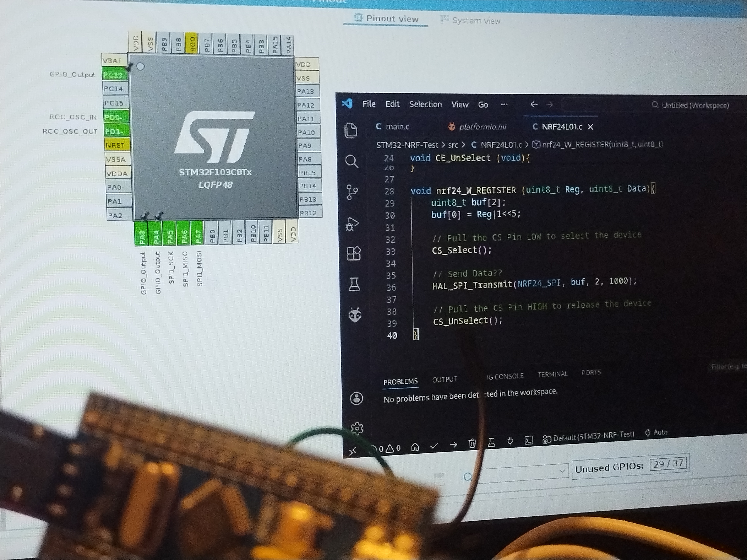Open the Search view in sidebar
747x560 pixels.
click(351, 161)
